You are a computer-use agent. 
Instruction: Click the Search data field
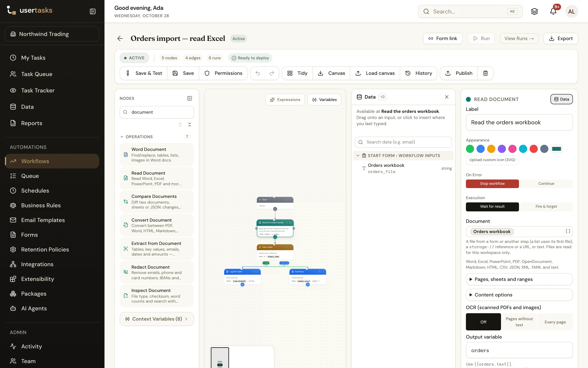click(403, 142)
